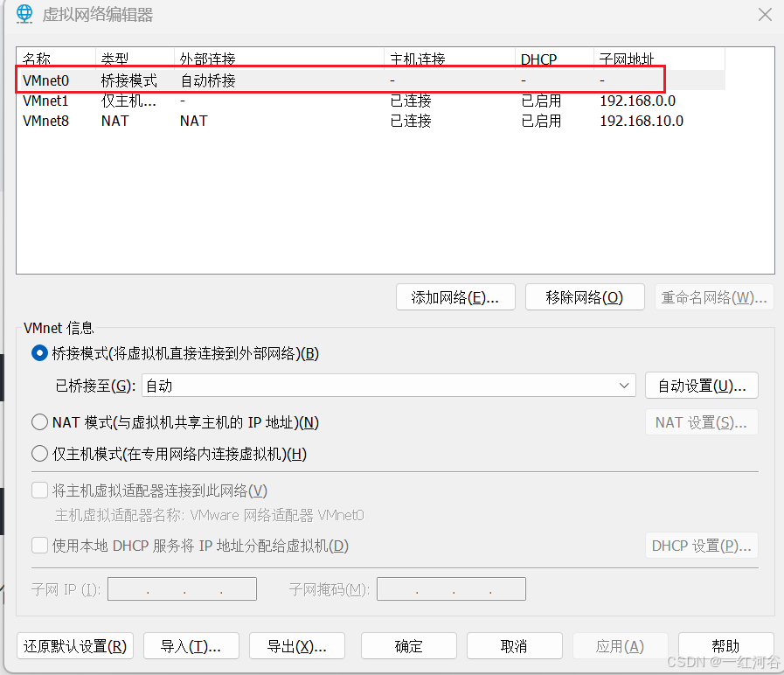
Task: Click the 仅主机... type cell of VMnet1
Action: click(x=128, y=101)
